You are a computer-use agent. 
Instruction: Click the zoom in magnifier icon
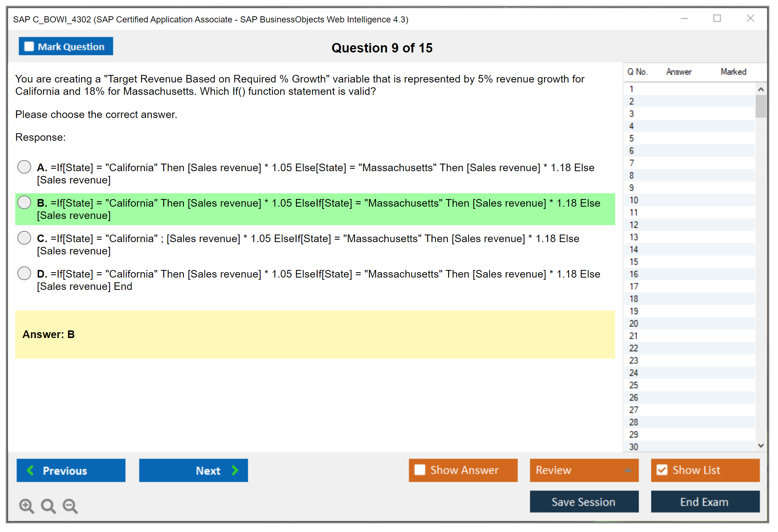[26, 506]
